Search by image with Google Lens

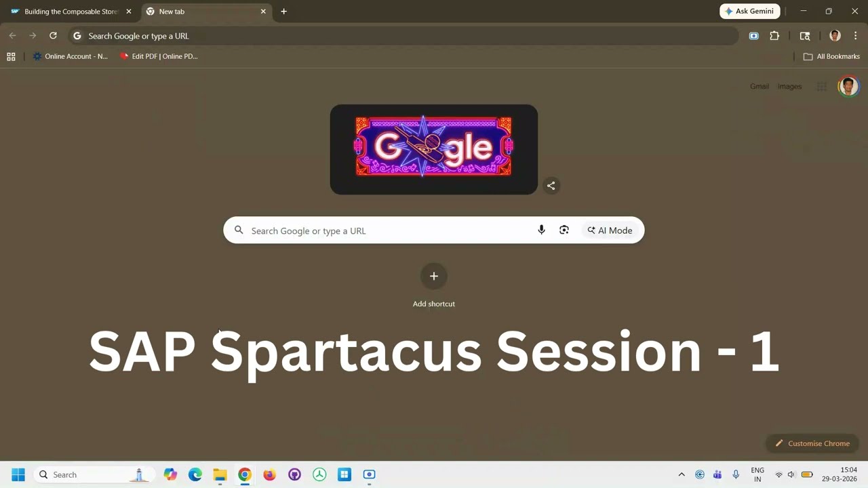click(x=564, y=230)
